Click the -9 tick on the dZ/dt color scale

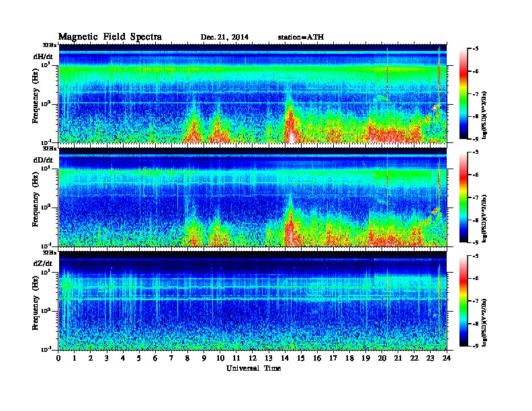tap(476, 346)
